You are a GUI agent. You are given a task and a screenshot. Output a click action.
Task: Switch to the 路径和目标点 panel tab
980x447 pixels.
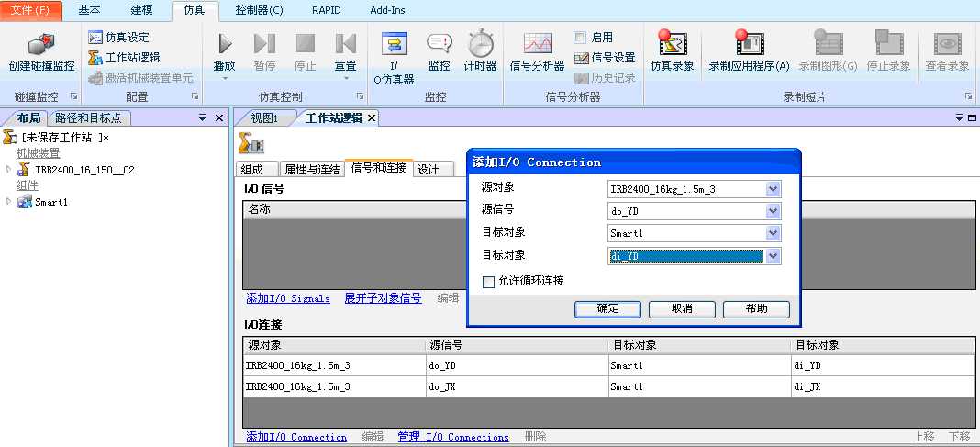[x=87, y=118]
